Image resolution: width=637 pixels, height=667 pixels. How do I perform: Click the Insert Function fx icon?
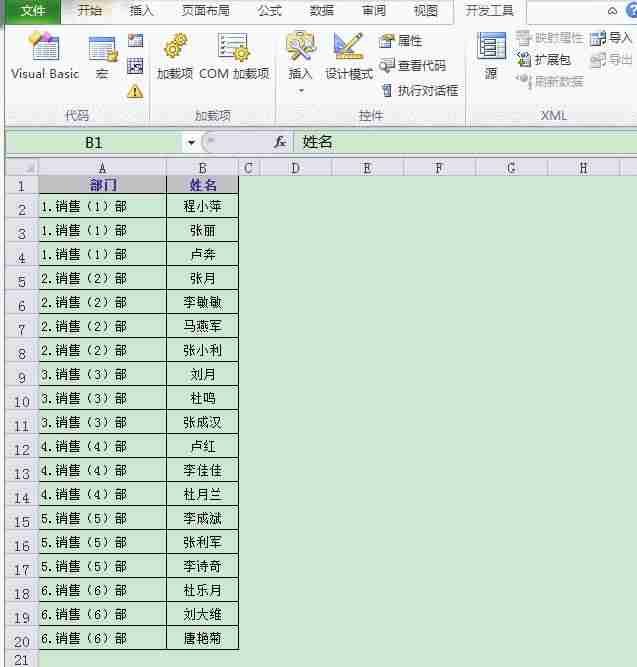(x=280, y=142)
